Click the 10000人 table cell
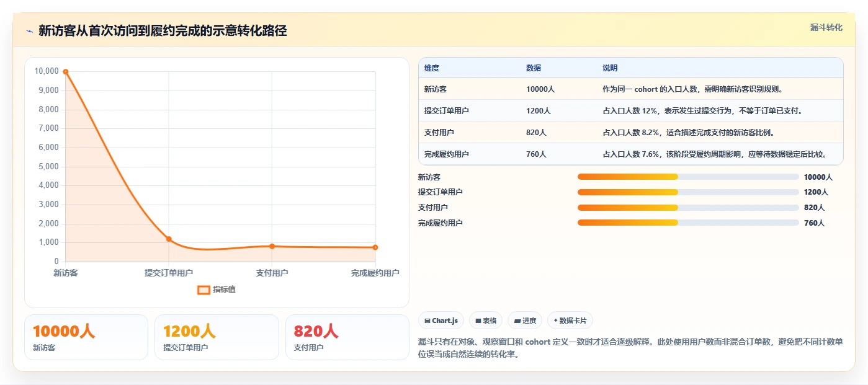The height and width of the screenshot is (385, 868). click(540, 89)
